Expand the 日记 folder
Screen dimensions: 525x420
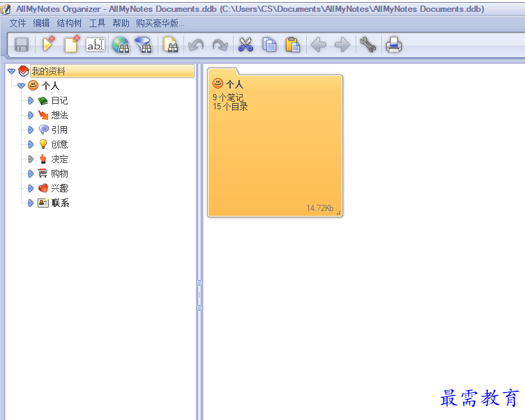[x=31, y=100]
